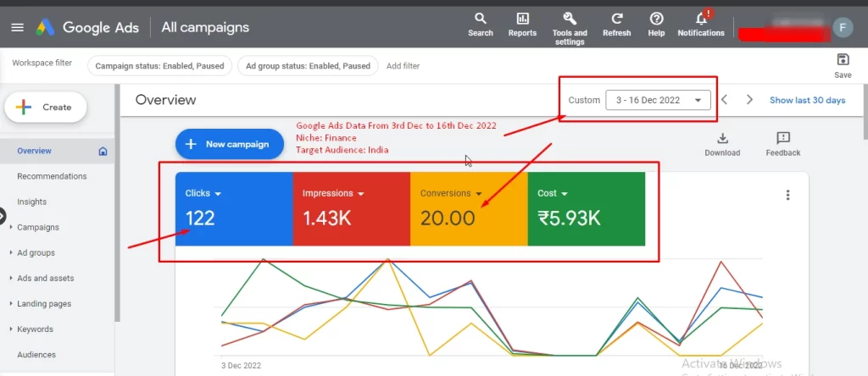Change the Cost metric dropdown

click(553, 194)
